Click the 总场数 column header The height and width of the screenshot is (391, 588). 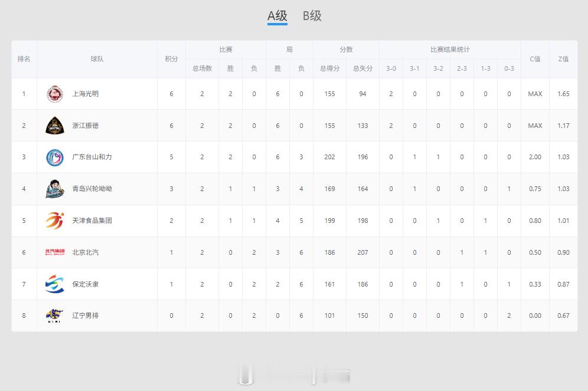(202, 68)
